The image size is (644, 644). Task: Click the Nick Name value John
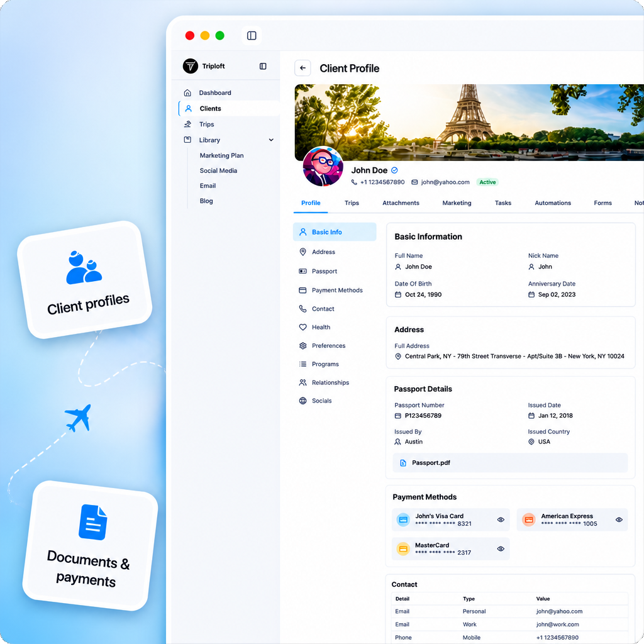545,267
